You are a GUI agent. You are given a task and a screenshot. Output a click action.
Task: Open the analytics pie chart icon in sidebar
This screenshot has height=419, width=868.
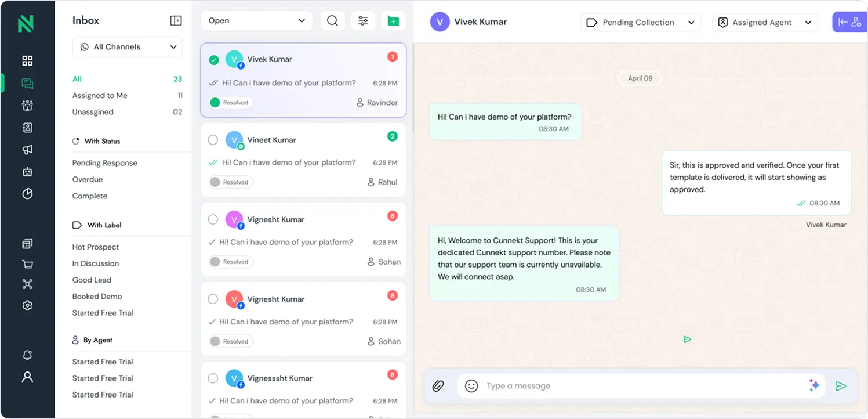pos(27,194)
